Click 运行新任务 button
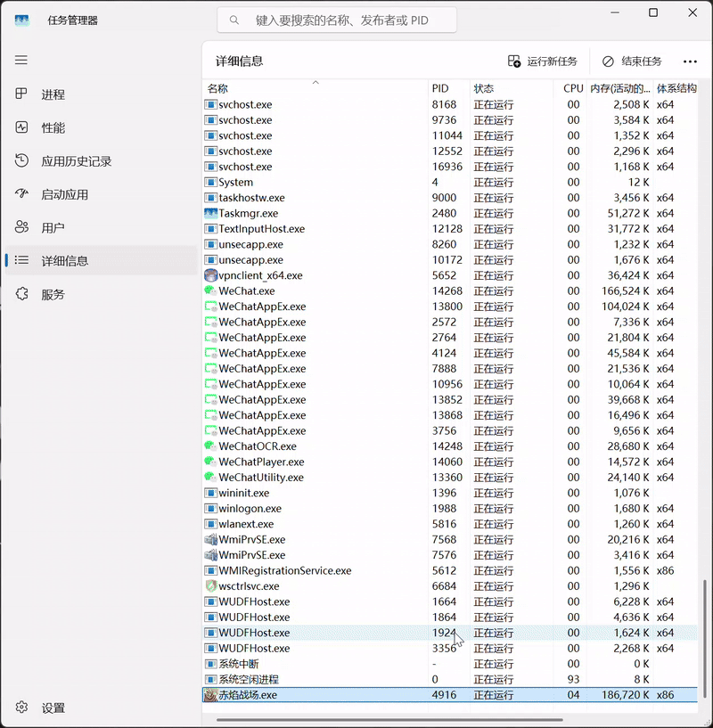The width and height of the screenshot is (713, 728). click(x=543, y=61)
